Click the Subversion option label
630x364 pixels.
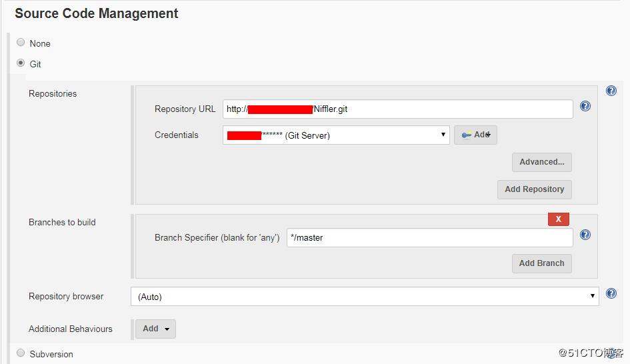pyautogui.click(x=51, y=354)
